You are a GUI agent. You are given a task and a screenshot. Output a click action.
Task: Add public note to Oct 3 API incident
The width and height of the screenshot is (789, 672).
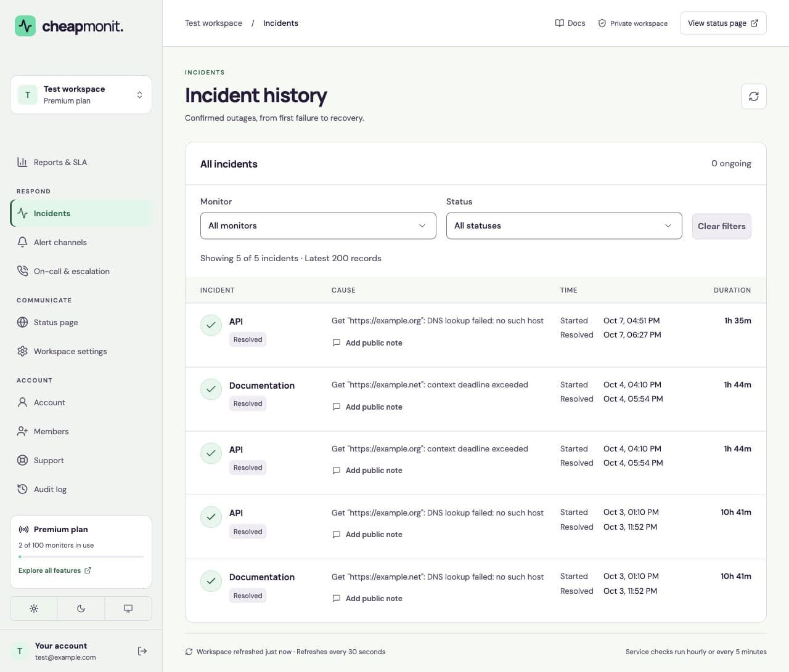(367, 535)
